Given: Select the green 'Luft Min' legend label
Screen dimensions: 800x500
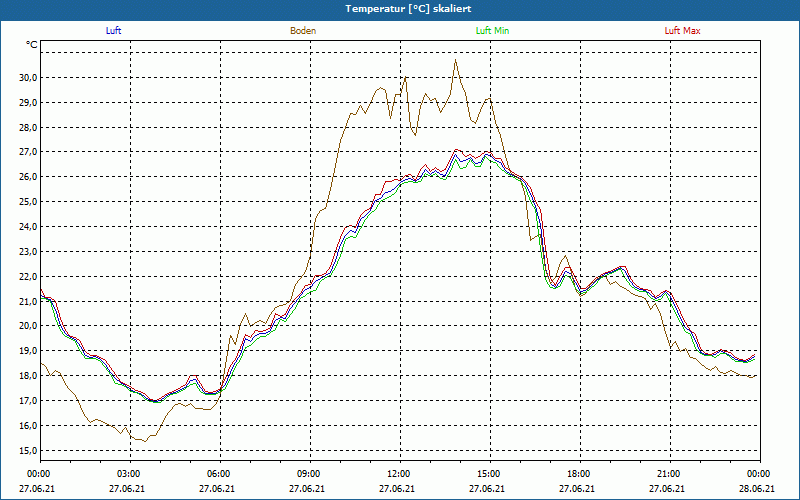Looking at the screenshot, I should pos(492,31).
